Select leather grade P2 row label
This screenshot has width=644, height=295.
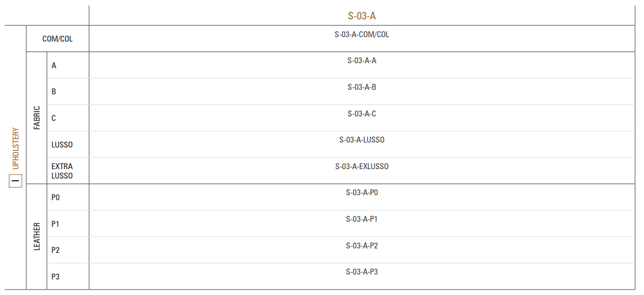(x=56, y=250)
